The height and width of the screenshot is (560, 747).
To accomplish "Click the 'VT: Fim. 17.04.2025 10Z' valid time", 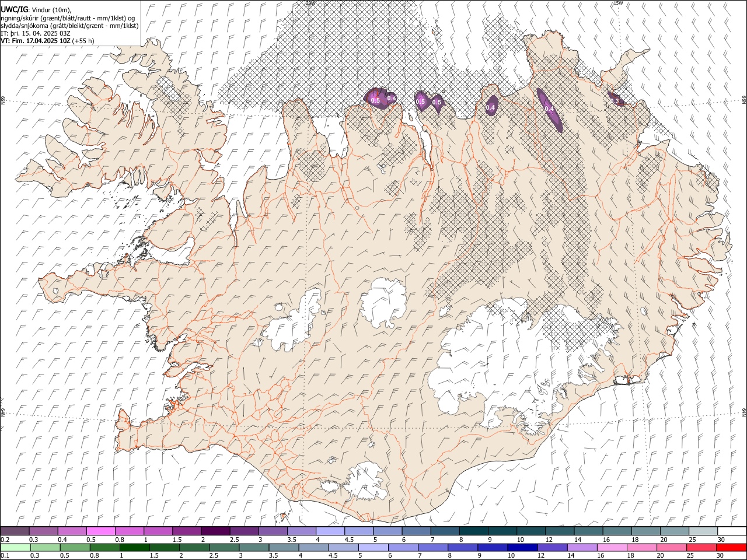I will pyautogui.click(x=36, y=41).
